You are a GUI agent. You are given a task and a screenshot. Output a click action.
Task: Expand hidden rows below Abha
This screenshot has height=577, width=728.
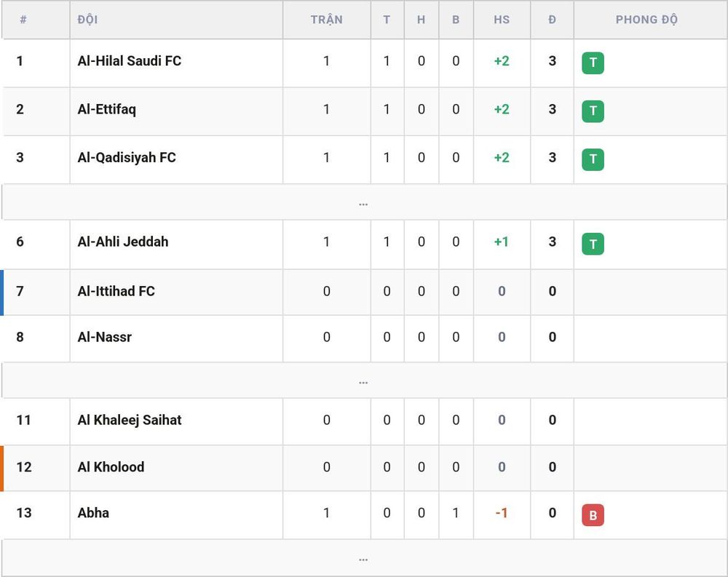363,557
